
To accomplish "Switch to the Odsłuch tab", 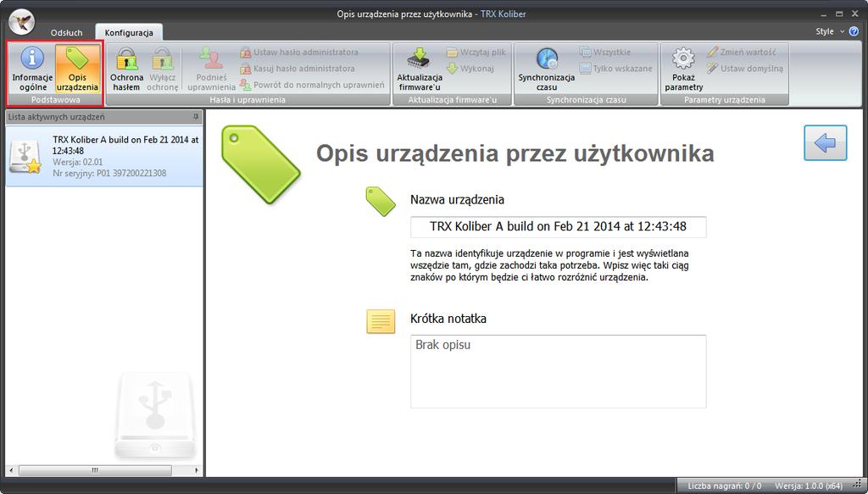I will [x=66, y=33].
